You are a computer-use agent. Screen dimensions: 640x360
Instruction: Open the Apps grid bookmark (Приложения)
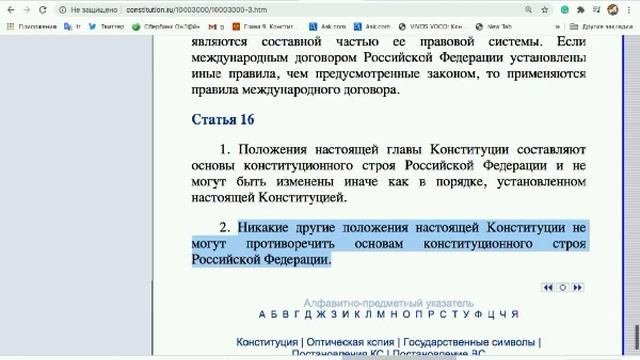pyautogui.click(x=31, y=27)
